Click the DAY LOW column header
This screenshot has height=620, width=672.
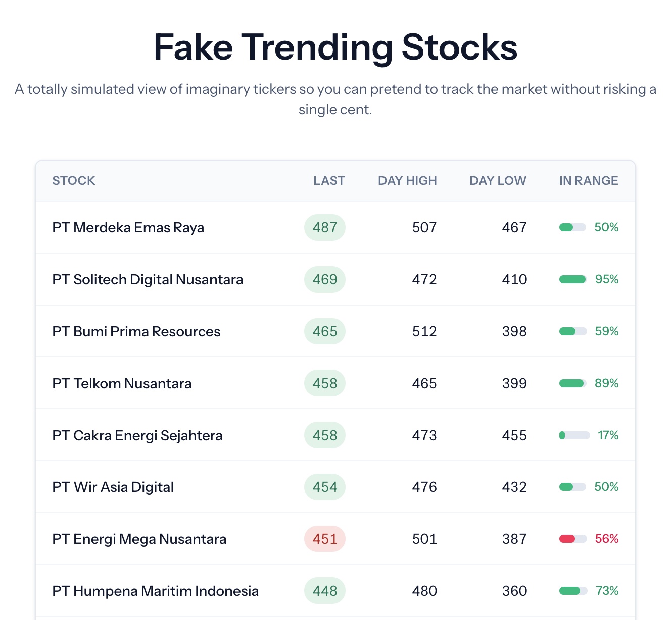498,180
